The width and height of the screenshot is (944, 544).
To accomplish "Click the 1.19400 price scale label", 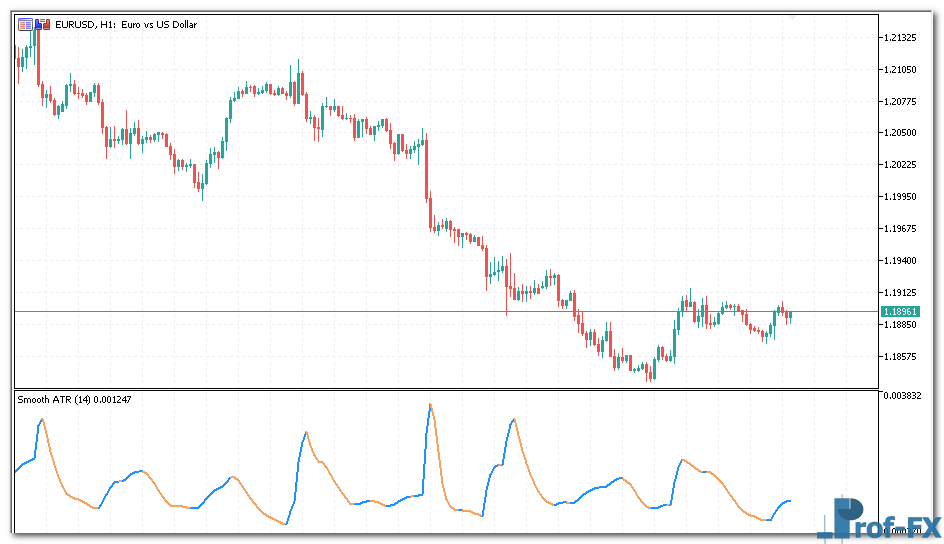I will [x=901, y=260].
